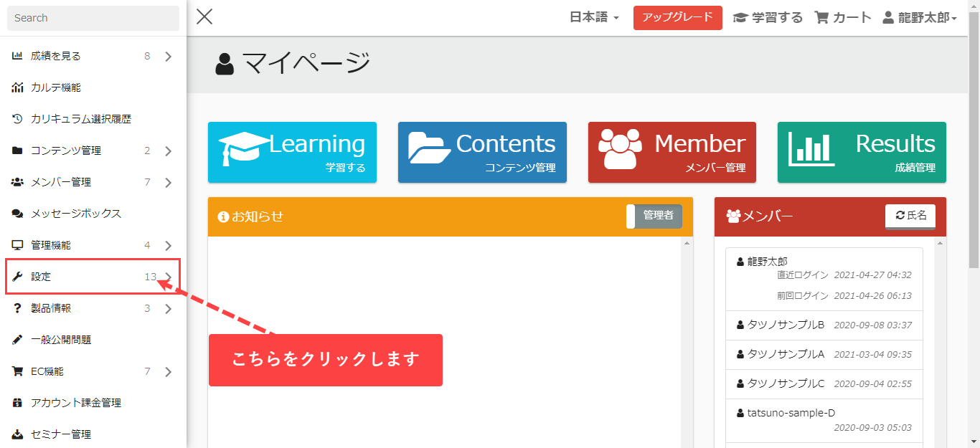This screenshot has width=980, height=448.
Task: Toggle member display with 氏名 button
Action: (x=910, y=216)
